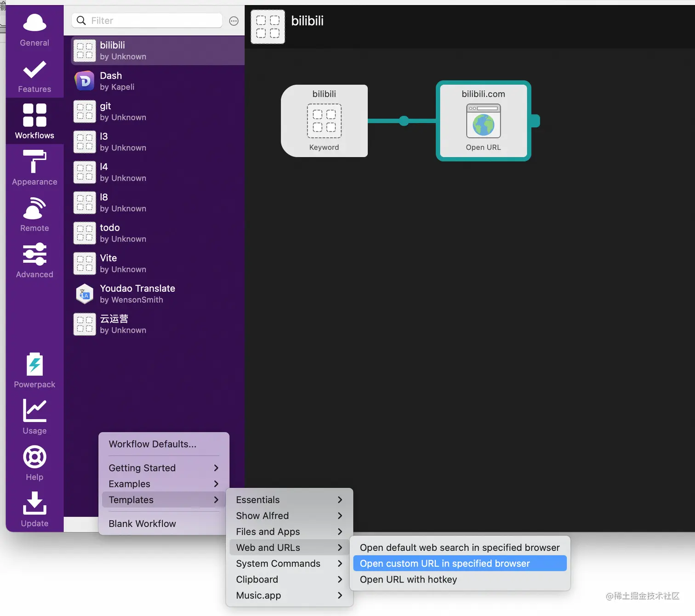
Task: Expand the Examples submenu
Action: click(x=164, y=484)
